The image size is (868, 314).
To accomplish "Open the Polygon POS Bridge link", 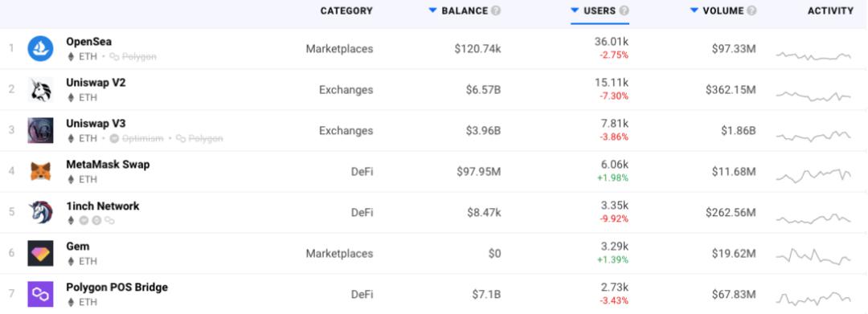I will pyautogui.click(x=117, y=287).
